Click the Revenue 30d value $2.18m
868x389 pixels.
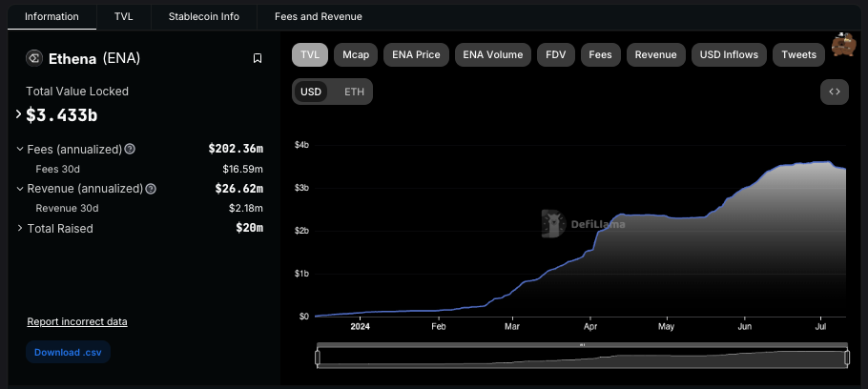(246, 209)
